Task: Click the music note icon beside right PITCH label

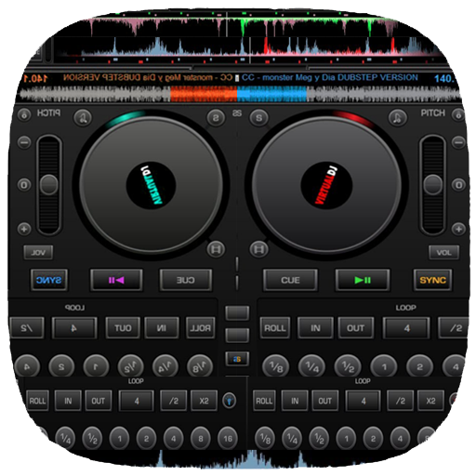Action: [x=398, y=118]
